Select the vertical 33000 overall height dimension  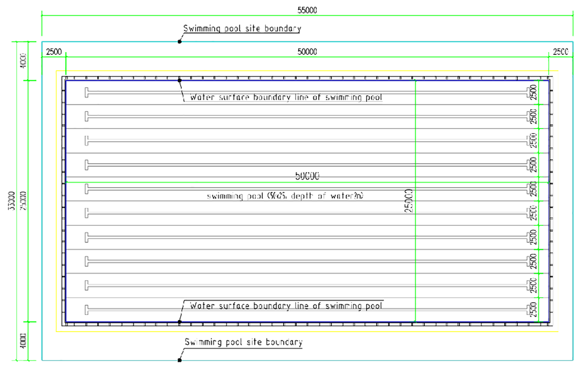pyautogui.click(x=11, y=201)
